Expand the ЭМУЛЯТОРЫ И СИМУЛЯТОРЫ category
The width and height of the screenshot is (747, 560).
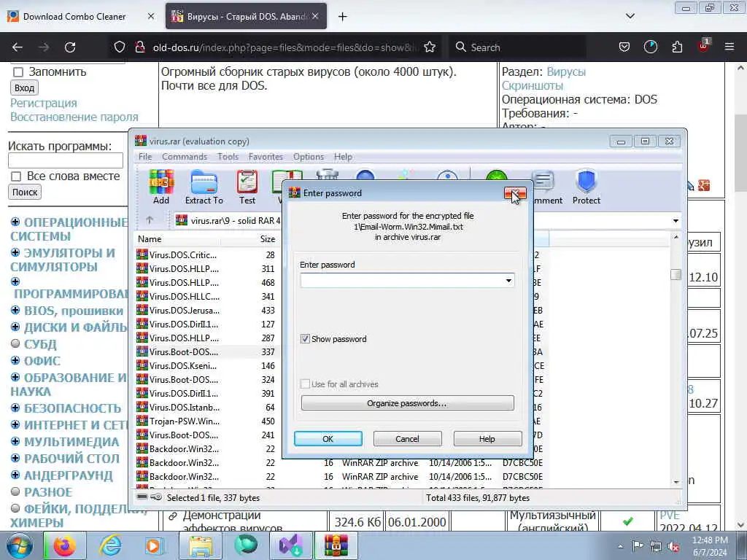tap(15, 252)
